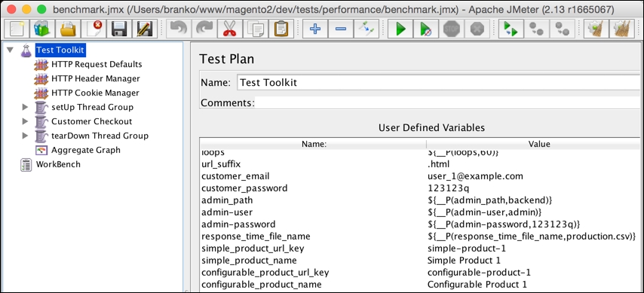Click the Toggle expand-collapse icon
644x293 pixels.
[365, 29]
